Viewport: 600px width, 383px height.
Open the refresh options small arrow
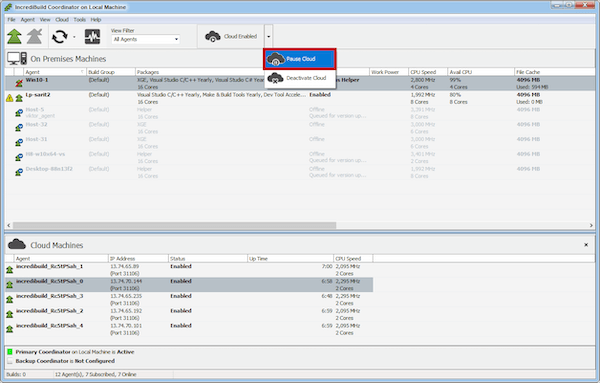[74, 37]
